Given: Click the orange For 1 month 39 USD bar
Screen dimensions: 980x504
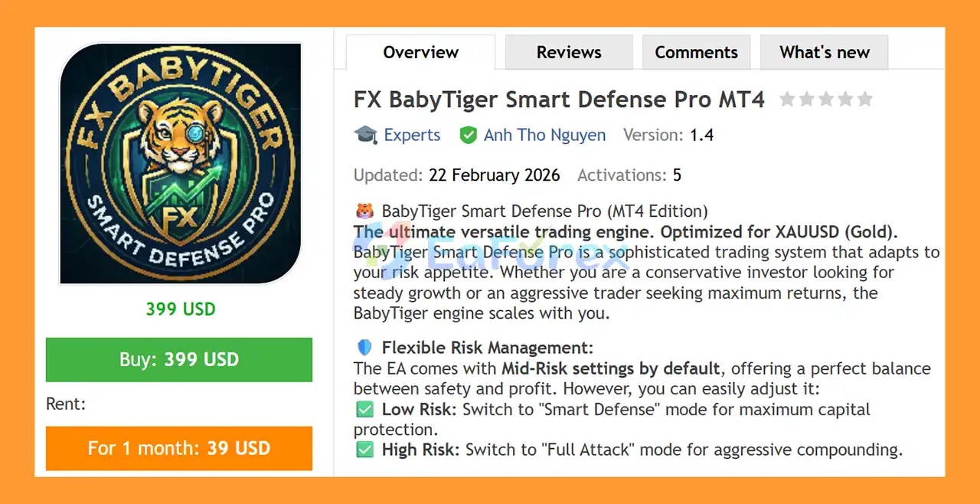Looking at the screenshot, I should click(x=179, y=448).
